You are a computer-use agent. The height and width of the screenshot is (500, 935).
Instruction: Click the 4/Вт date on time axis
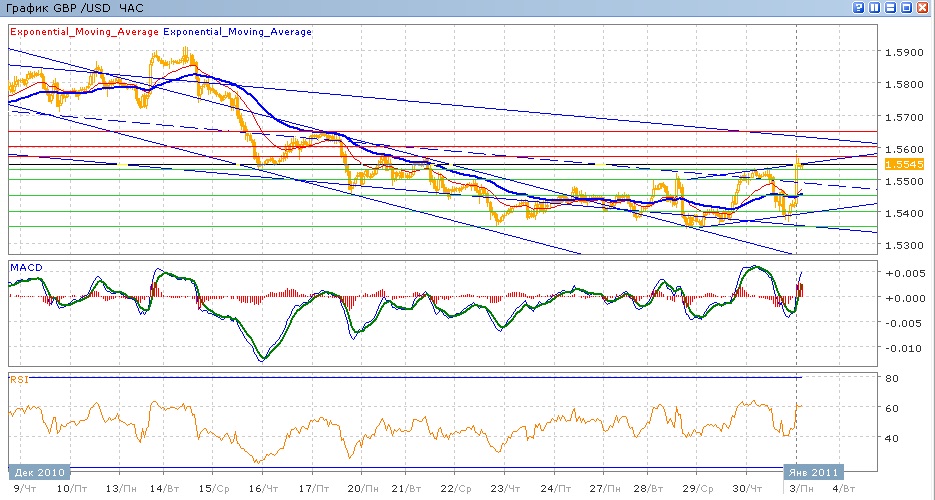pos(843,489)
